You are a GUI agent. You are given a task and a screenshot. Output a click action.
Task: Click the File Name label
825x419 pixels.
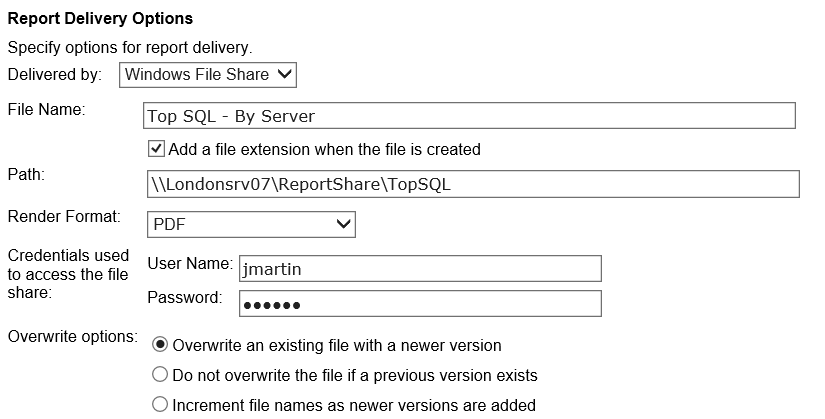(46, 109)
